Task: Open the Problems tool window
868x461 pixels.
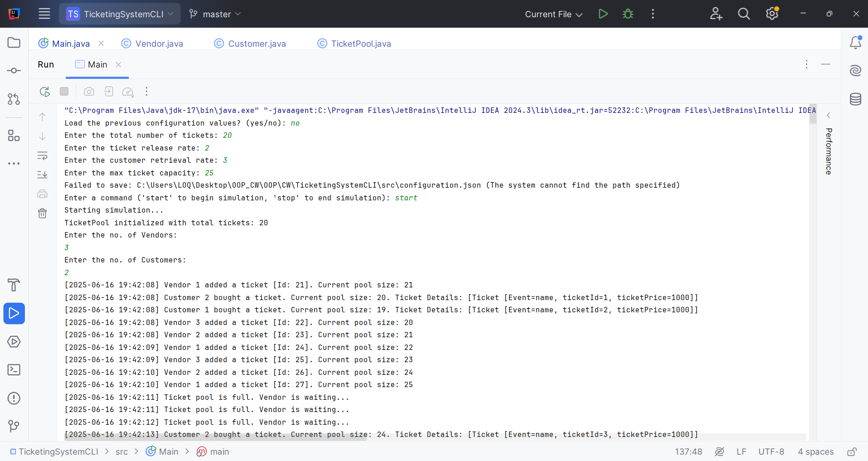Action: (x=14, y=398)
